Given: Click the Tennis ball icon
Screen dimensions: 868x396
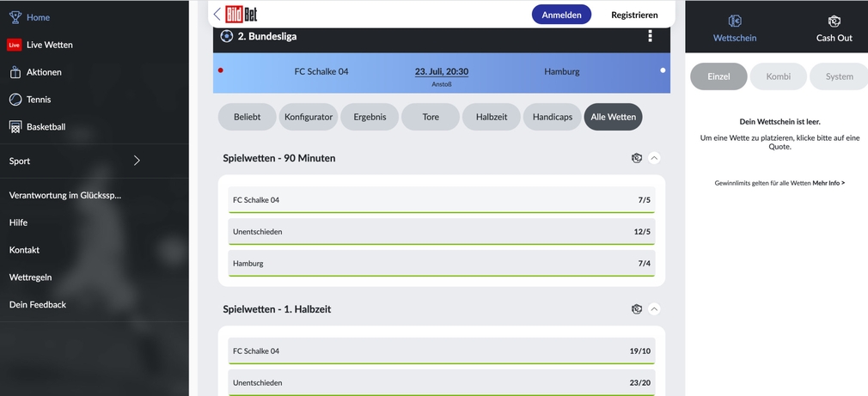Looking at the screenshot, I should (x=15, y=100).
